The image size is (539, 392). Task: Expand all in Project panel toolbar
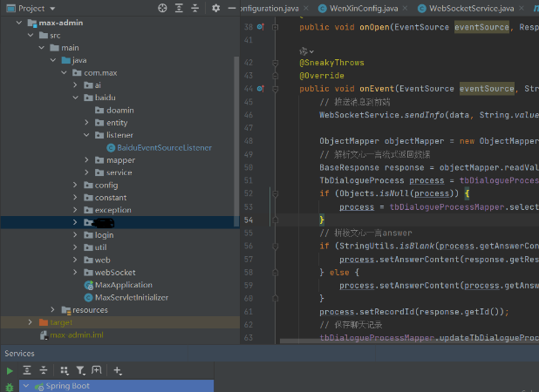pyautogui.click(x=179, y=8)
